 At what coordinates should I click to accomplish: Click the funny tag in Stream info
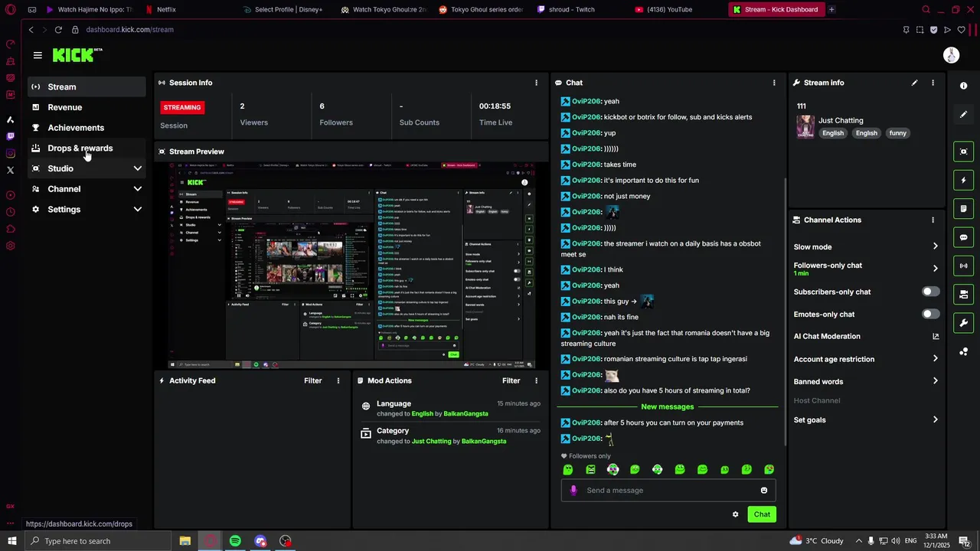point(897,133)
